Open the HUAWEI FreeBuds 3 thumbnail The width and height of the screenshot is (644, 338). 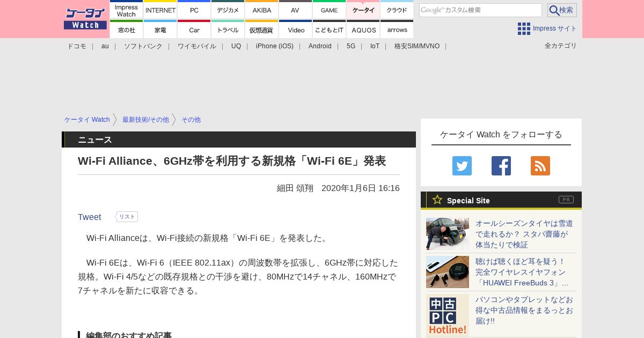pos(448,272)
